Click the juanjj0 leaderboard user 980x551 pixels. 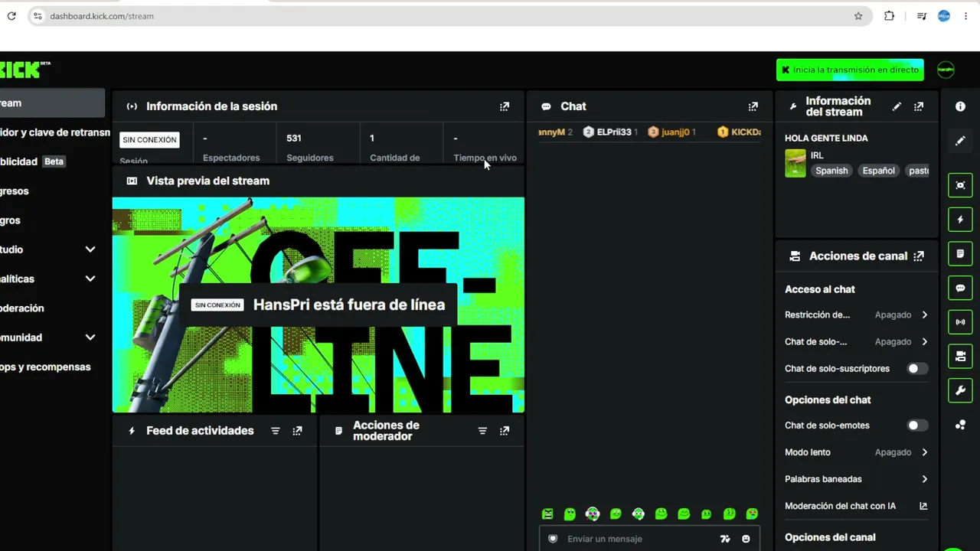click(x=671, y=132)
